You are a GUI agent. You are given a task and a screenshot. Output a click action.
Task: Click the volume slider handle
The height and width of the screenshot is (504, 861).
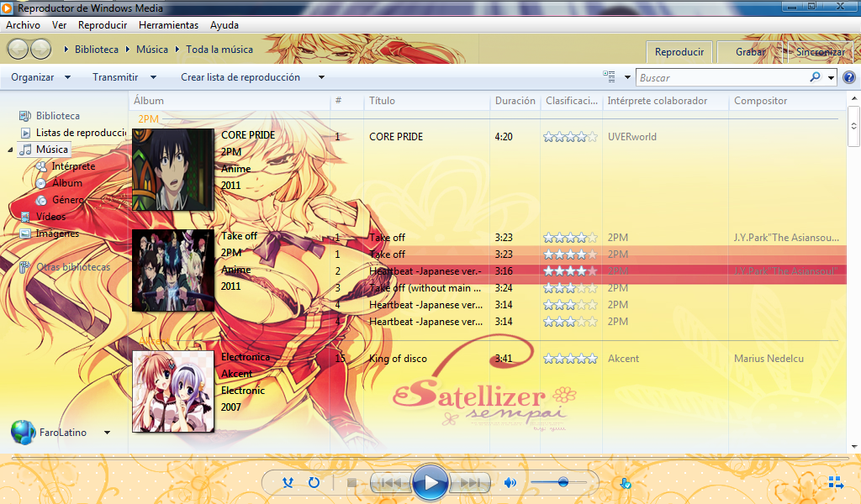[563, 482]
